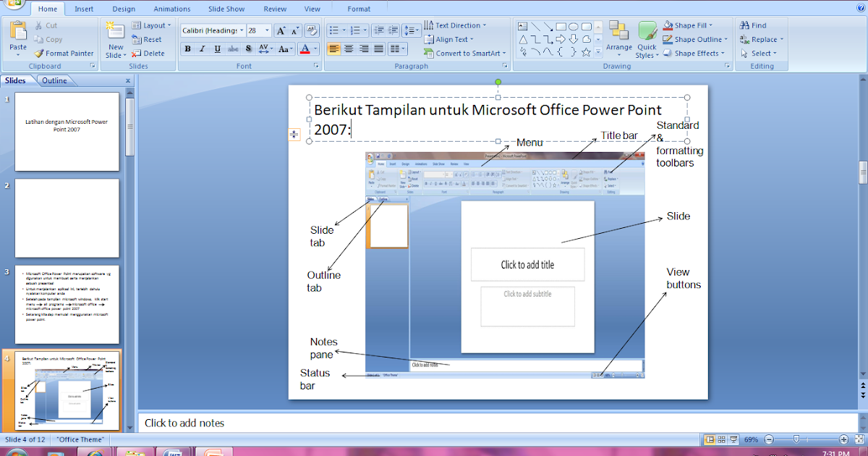This screenshot has width=868, height=456.
Task: Switch to the Design tab
Action: coord(124,9)
